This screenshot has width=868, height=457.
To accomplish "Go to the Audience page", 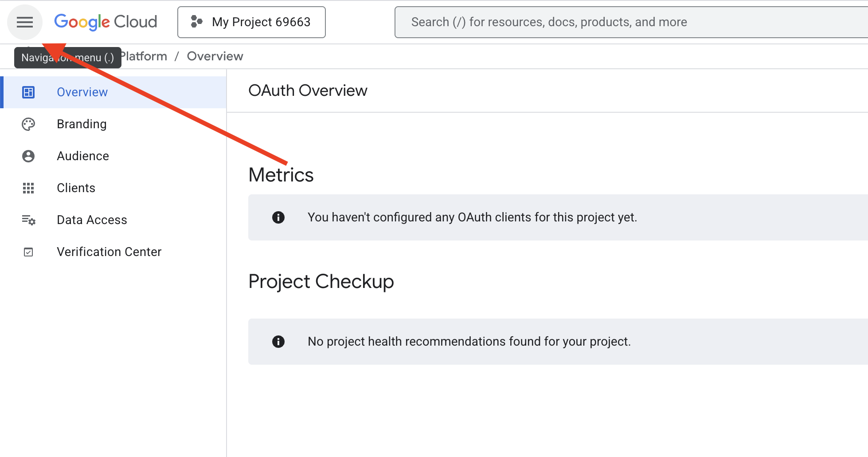I will 83,156.
